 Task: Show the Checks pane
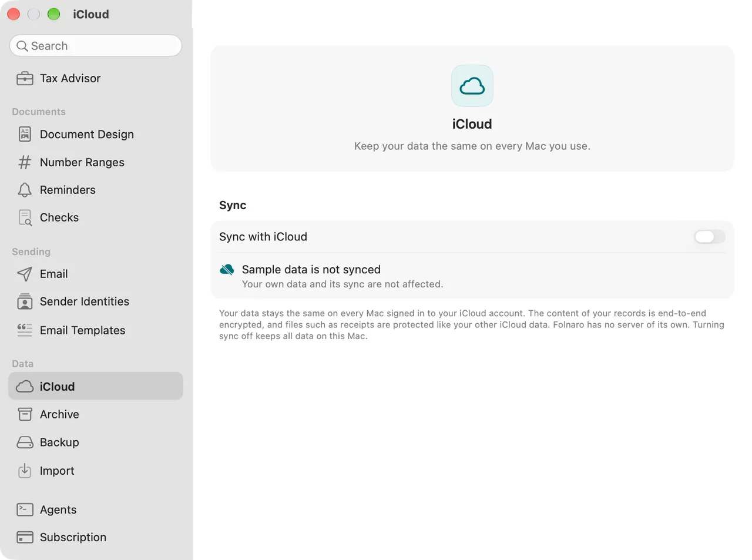pyautogui.click(x=96, y=217)
